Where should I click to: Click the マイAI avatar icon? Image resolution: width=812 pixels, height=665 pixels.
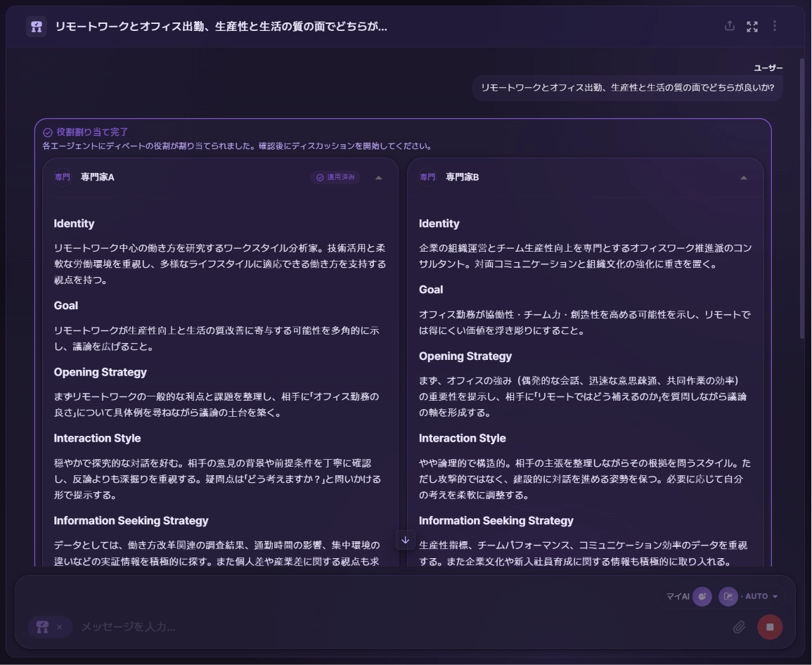click(702, 597)
